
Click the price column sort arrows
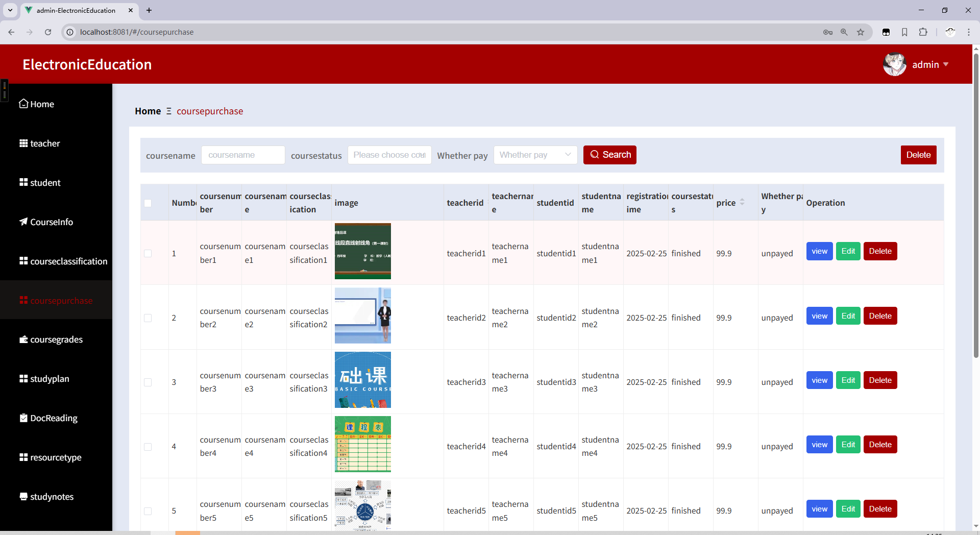(742, 202)
